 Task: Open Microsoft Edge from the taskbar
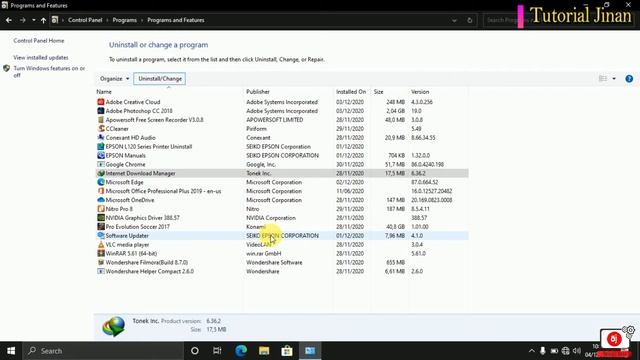point(241,351)
